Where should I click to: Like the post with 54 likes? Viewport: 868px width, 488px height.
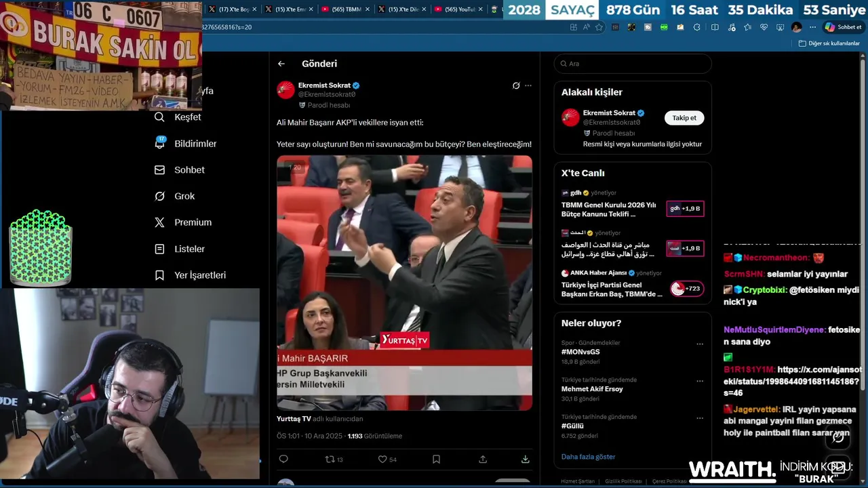387,459
